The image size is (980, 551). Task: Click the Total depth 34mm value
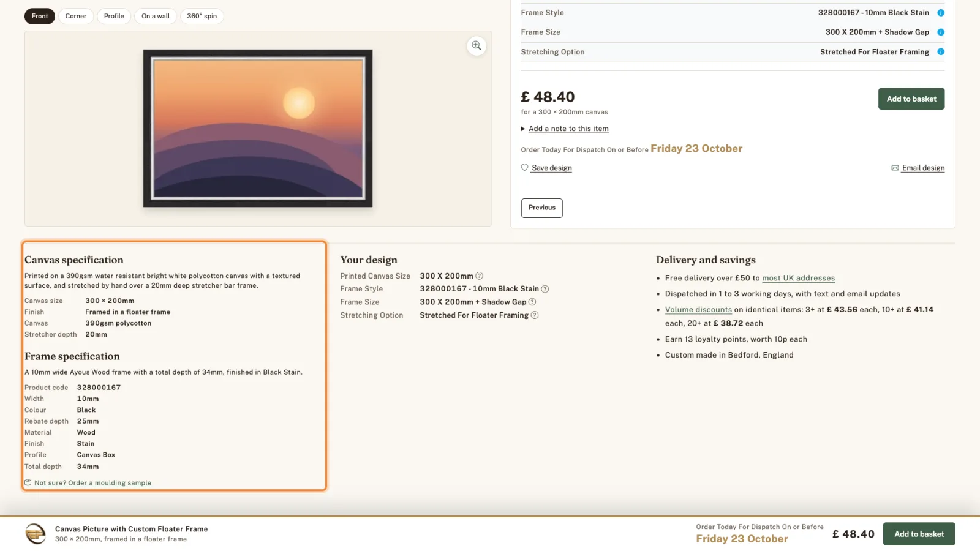tap(88, 467)
